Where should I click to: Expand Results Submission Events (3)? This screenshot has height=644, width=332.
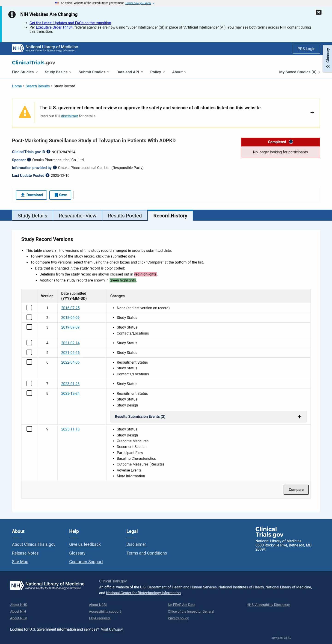tap(208, 416)
